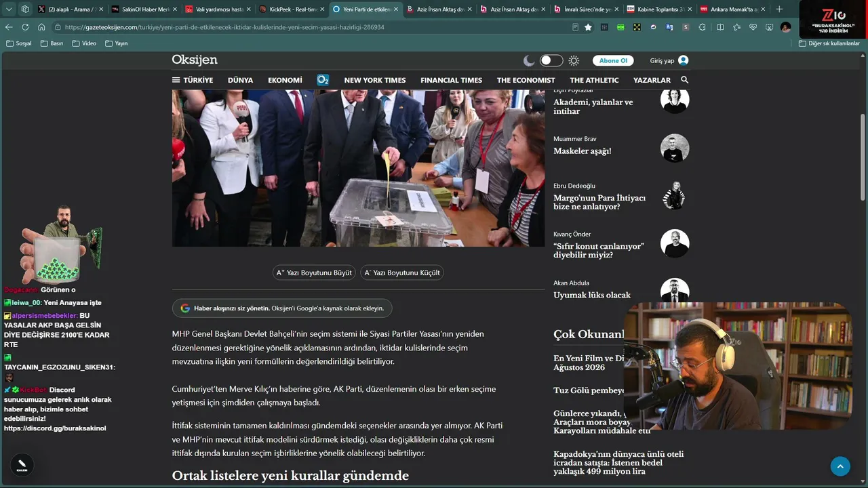
Task: Click the browser profile avatar
Action: (x=785, y=27)
